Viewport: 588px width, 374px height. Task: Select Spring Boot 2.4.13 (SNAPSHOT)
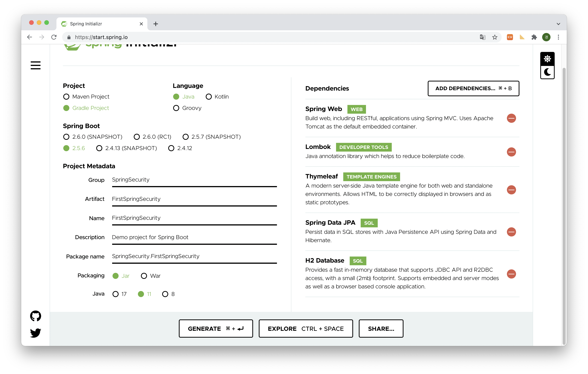127,148
